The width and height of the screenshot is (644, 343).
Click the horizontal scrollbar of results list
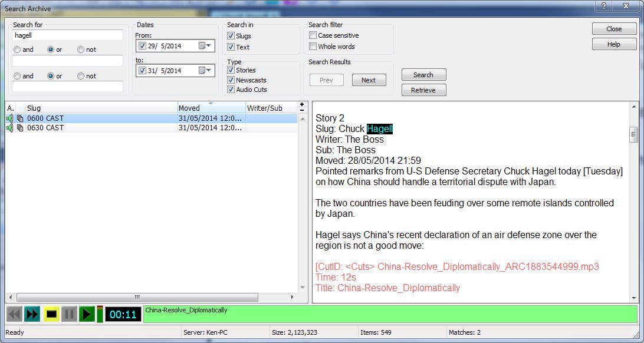[137, 297]
